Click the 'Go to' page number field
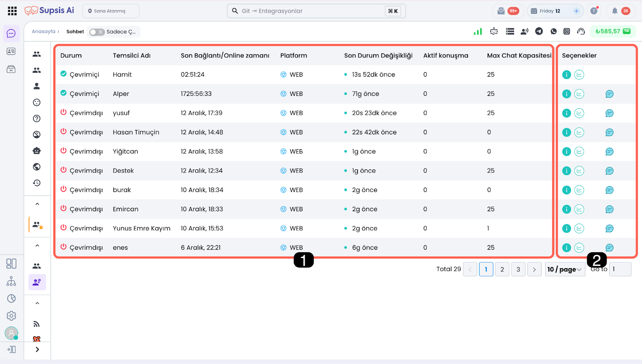Screen dimensions: 642x364 point(620,269)
